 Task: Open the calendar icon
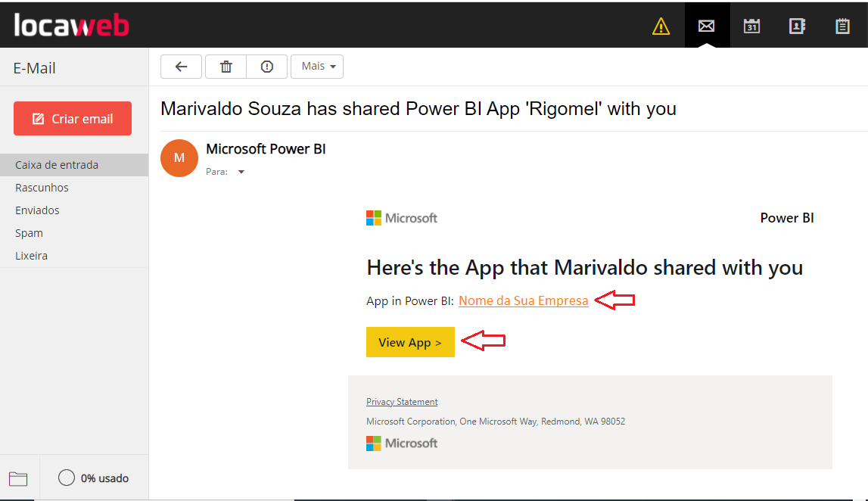coord(751,26)
